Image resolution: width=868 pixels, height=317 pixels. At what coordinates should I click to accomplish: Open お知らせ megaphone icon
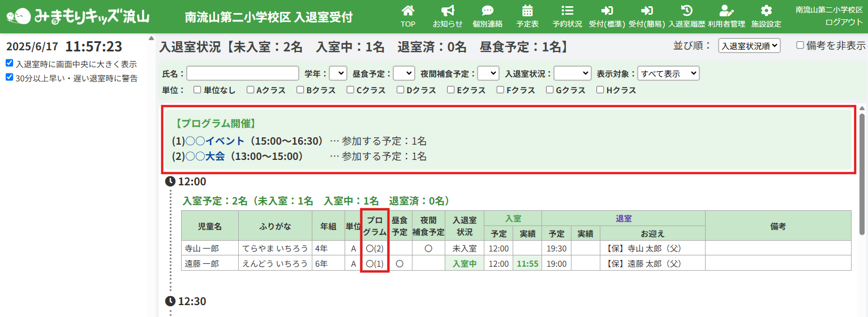pos(447,11)
